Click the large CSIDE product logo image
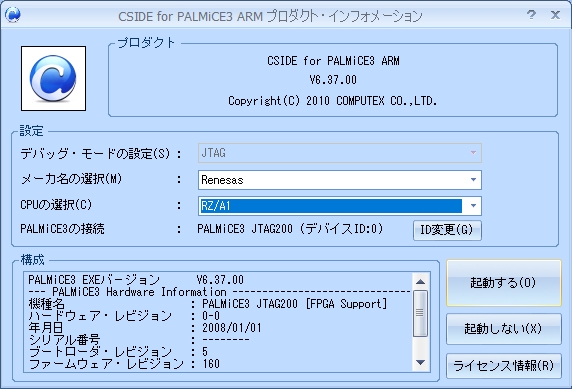The width and height of the screenshot is (572, 389). pos(54,78)
